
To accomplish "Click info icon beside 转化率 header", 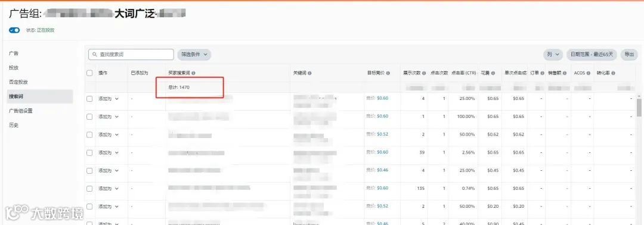I will pos(613,73).
